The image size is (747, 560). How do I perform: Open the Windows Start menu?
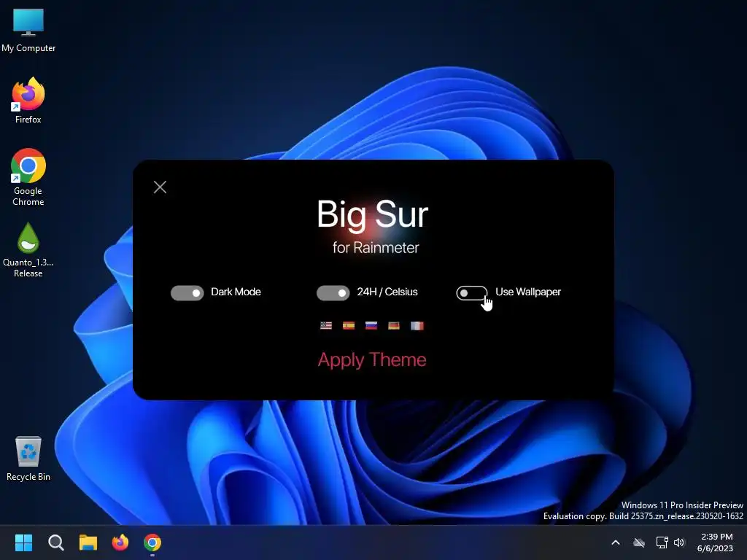pos(23,542)
